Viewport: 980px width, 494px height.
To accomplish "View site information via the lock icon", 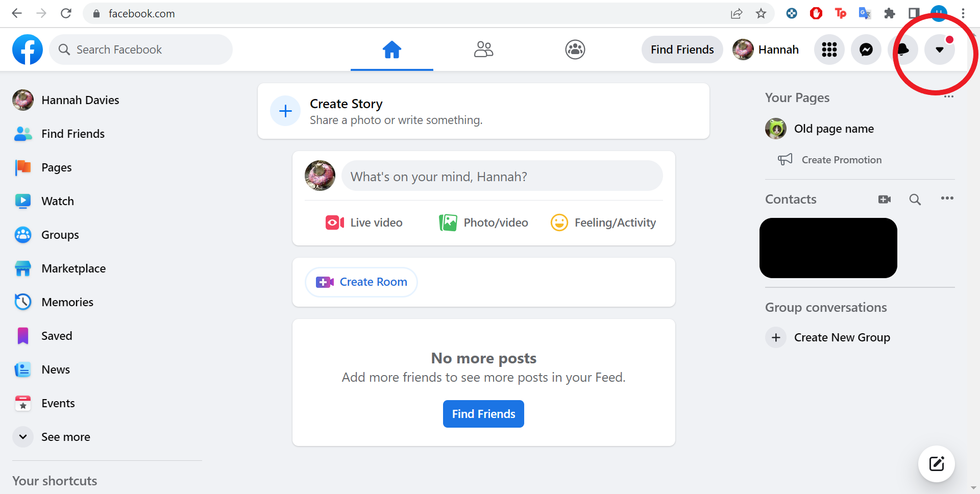I will 96,14.
